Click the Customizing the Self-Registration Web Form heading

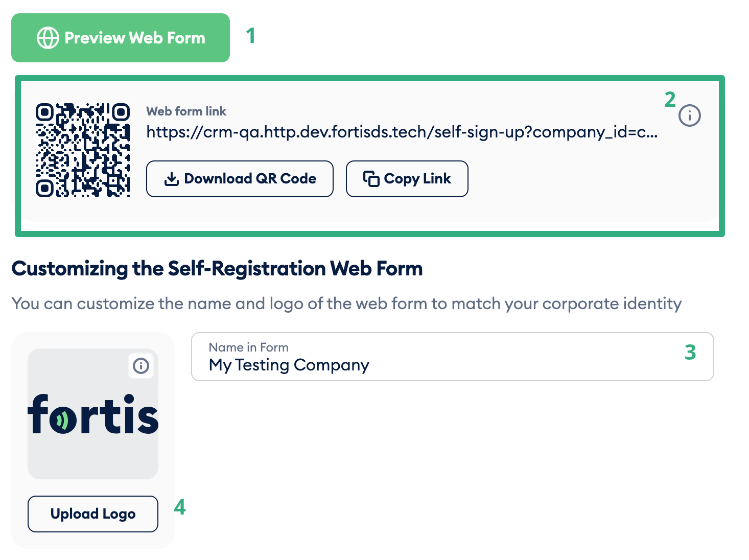217,269
